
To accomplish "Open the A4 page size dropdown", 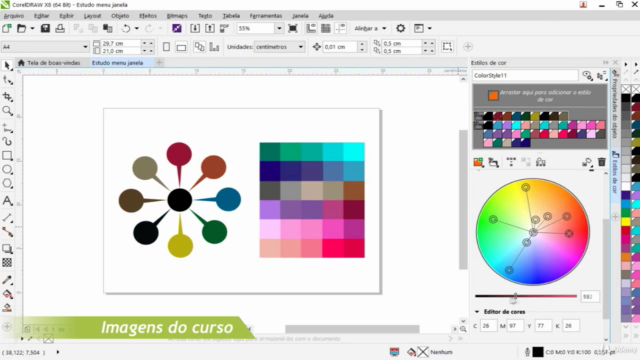I will [x=85, y=47].
